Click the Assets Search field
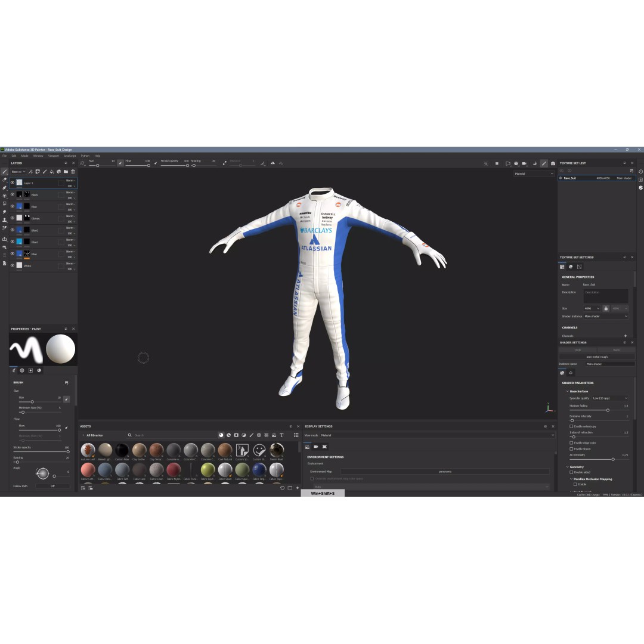The height and width of the screenshot is (644, 644). click(172, 435)
